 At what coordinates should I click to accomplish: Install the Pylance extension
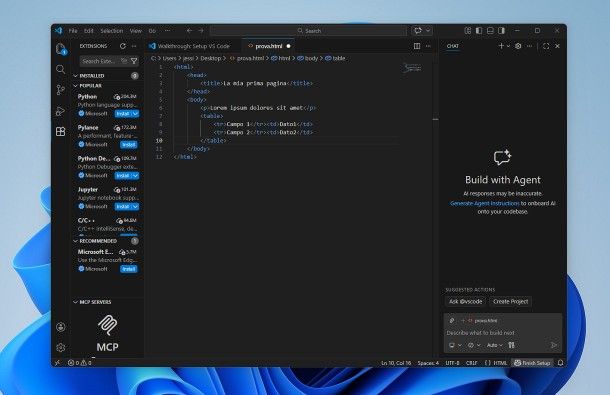[x=128, y=145]
